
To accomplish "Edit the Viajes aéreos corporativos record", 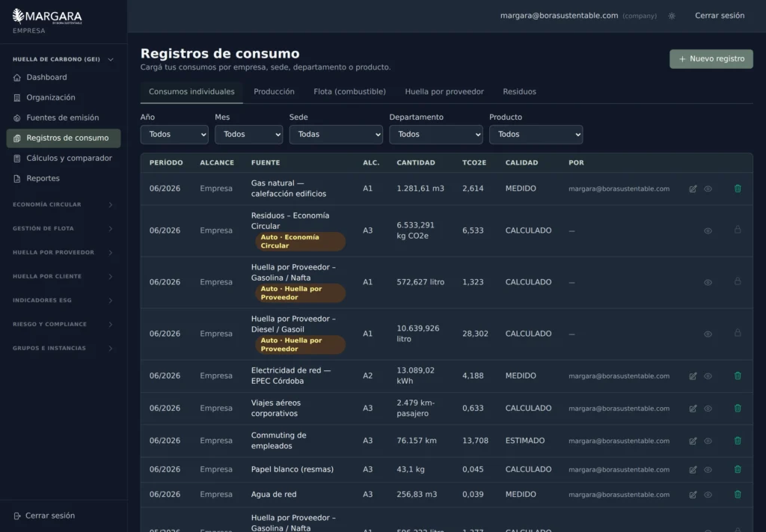I will [x=693, y=409].
